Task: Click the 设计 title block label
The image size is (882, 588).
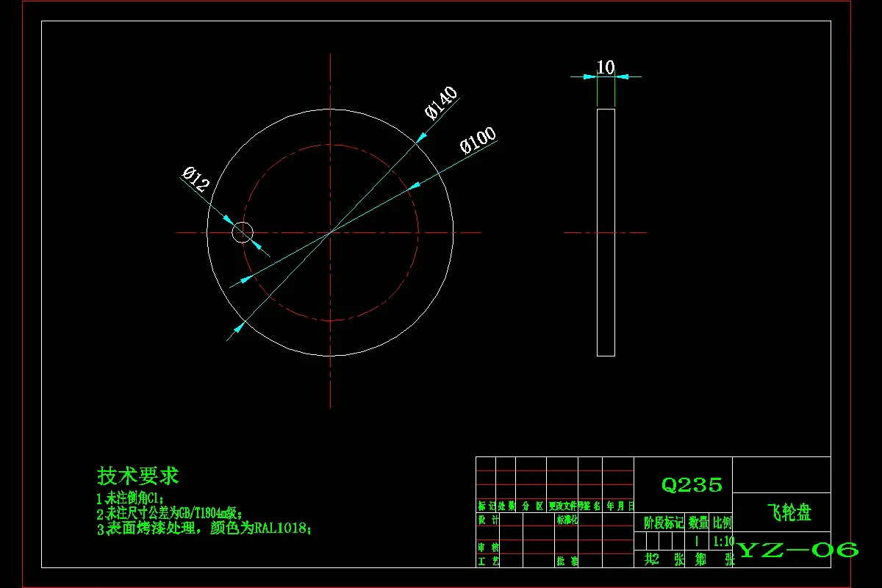Action: [488, 520]
